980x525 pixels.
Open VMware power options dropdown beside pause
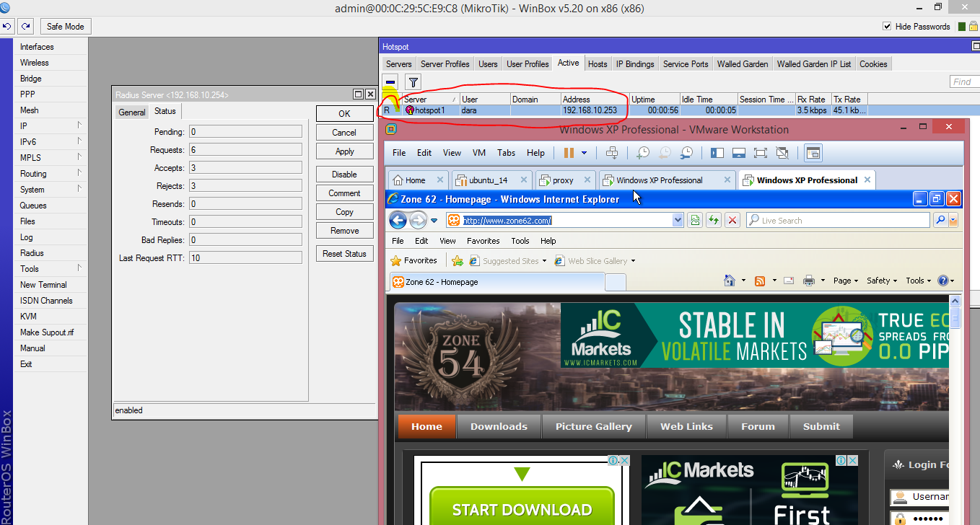tap(584, 153)
